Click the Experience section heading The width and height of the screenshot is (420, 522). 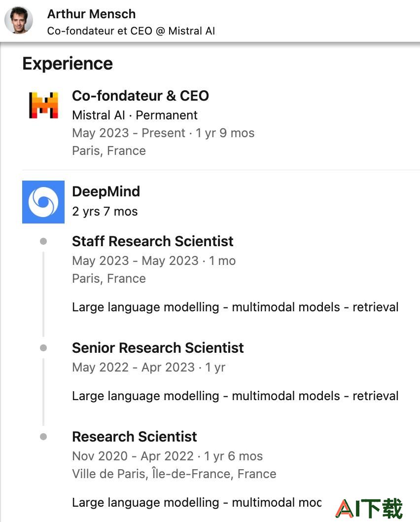[68, 64]
